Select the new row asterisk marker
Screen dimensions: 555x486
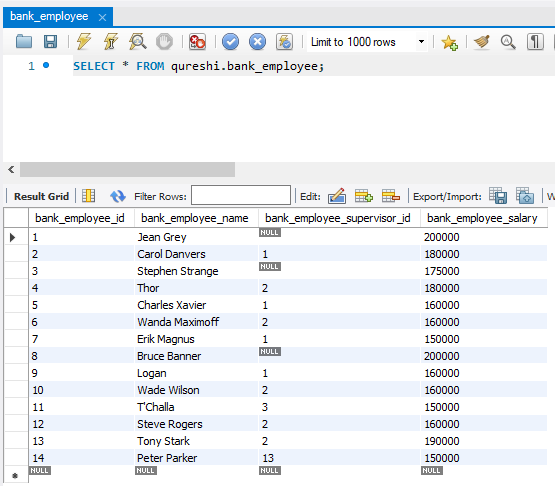coord(15,475)
